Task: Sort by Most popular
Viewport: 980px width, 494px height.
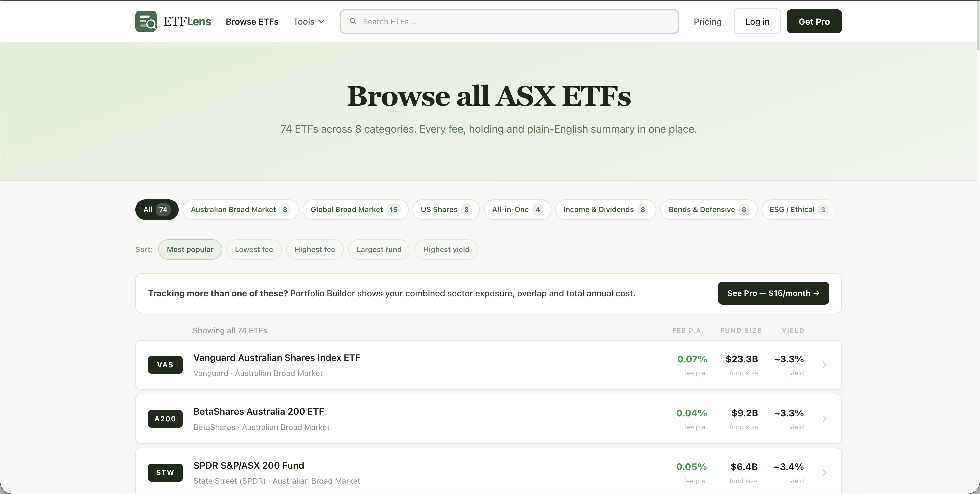Action: coord(190,249)
